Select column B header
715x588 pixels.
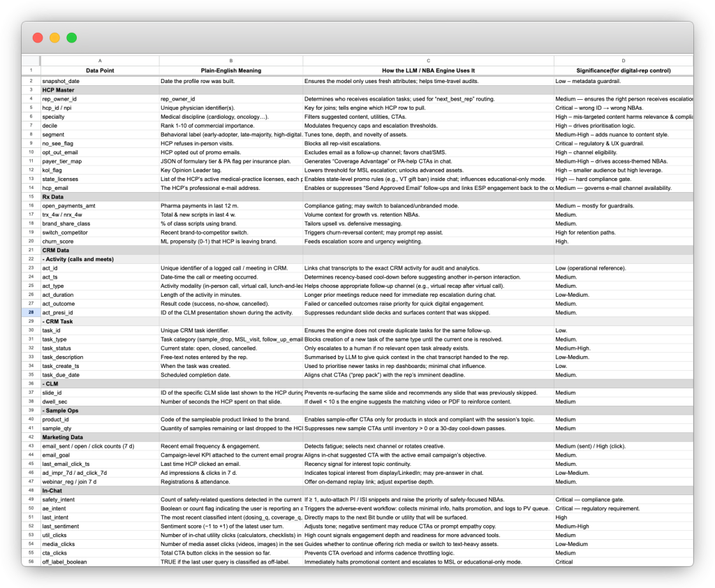pyautogui.click(x=231, y=61)
